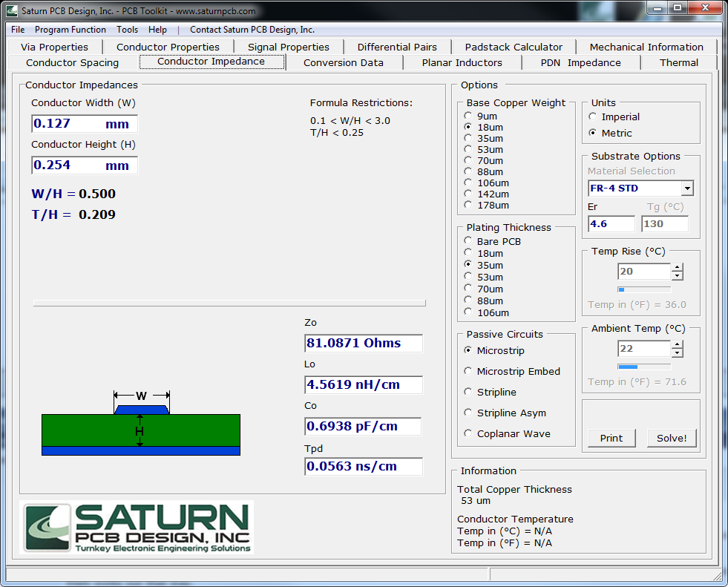The image size is (728, 587).
Task: Open the FR-4 STD material dropdown
Action: (687, 188)
